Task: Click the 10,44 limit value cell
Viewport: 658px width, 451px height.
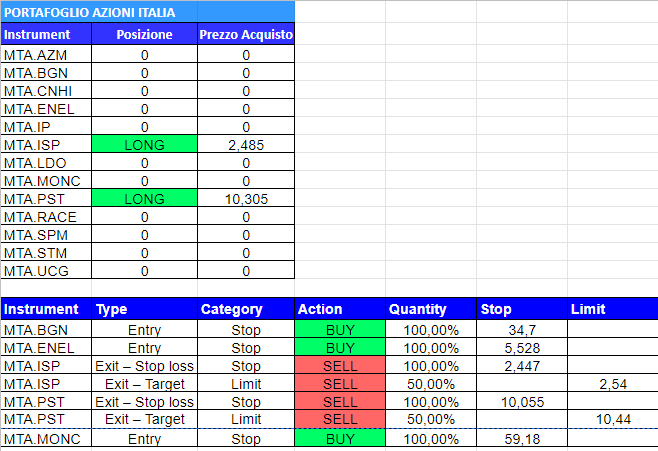Action: click(x=613, y=419)
